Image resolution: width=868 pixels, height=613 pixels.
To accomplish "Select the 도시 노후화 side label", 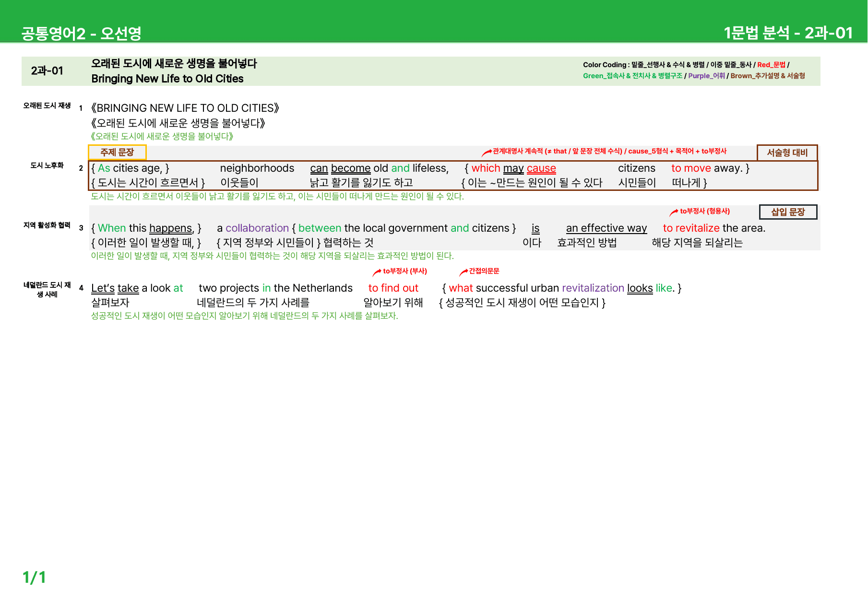I will click(47, 165).
